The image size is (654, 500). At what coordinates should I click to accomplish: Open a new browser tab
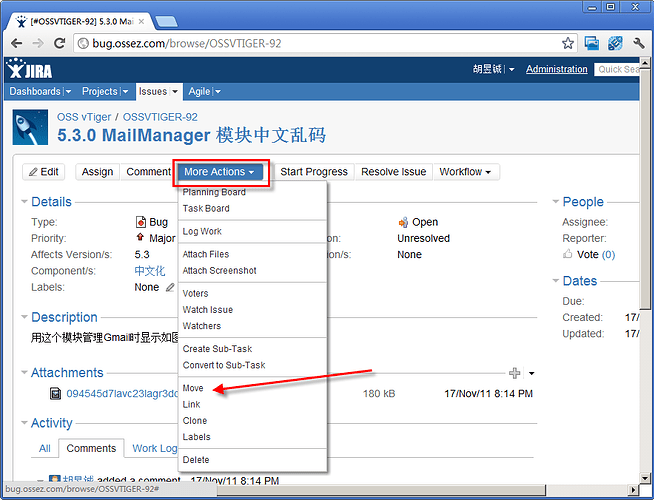tap(166, 22)
